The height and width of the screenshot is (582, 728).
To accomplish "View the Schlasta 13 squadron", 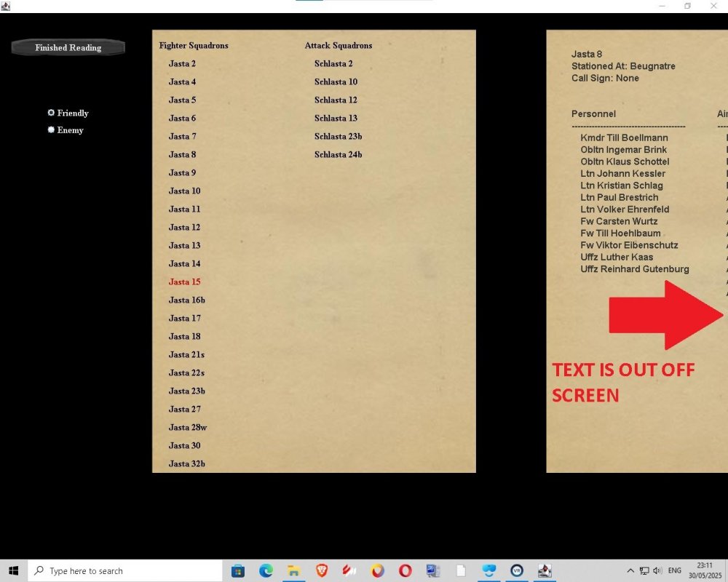I will click(x=336, y=118).
